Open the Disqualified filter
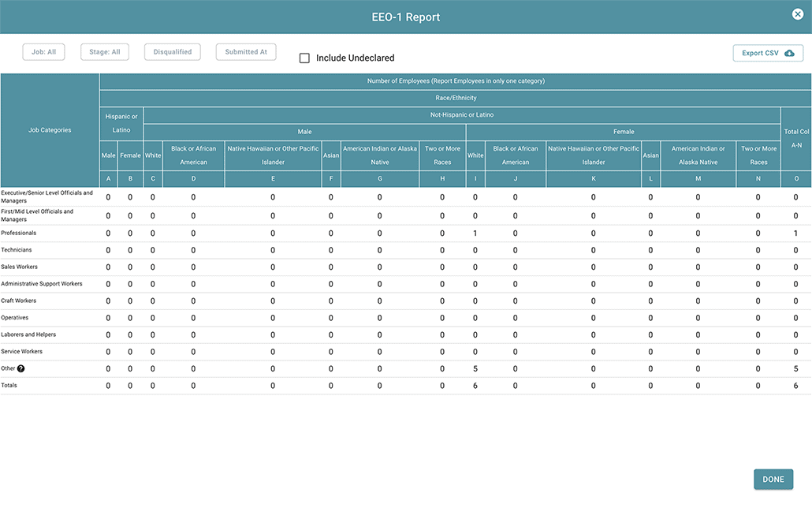The width and height of the screenshot is (812, 508). pyautogui.click(x=173, y=52)
